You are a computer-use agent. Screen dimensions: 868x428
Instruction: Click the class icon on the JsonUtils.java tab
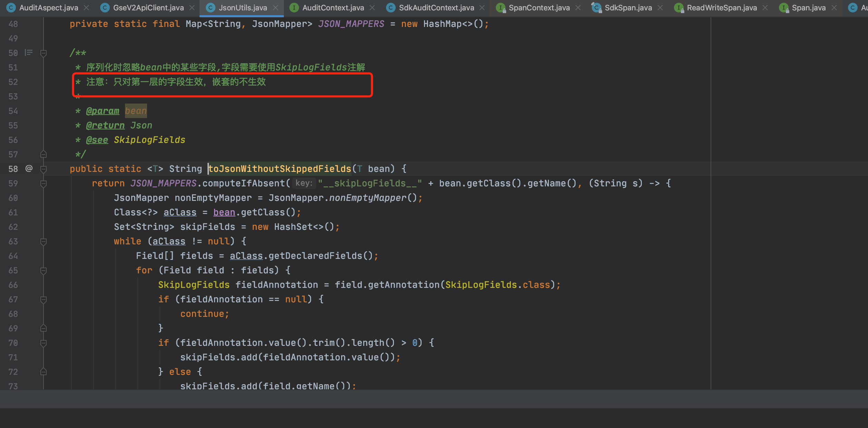(x=211, y=7)
